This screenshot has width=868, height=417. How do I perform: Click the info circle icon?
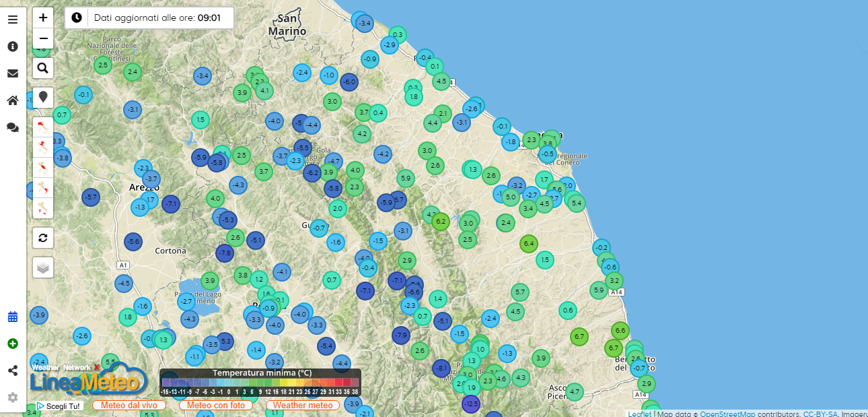(12, 46)
